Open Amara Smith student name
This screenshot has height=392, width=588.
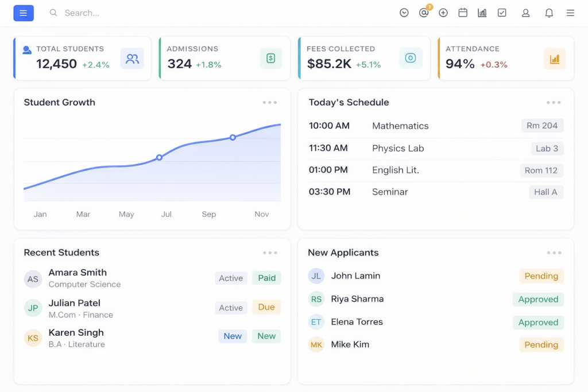point(78,273)
